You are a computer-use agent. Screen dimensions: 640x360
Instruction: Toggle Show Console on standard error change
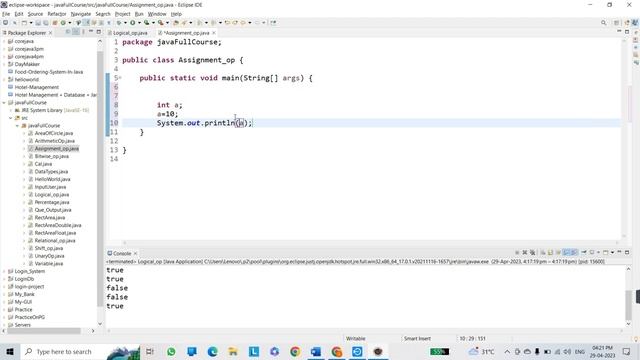click(574, 253)
